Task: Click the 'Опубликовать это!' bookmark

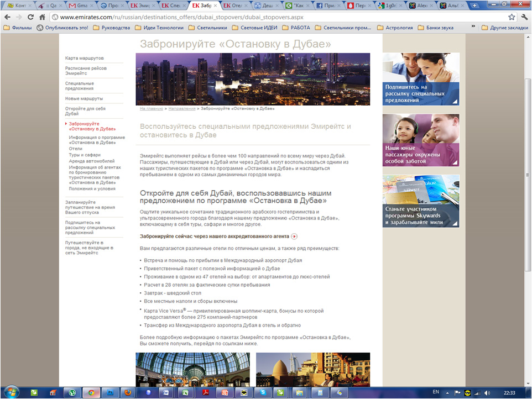Action: point(62,28)
